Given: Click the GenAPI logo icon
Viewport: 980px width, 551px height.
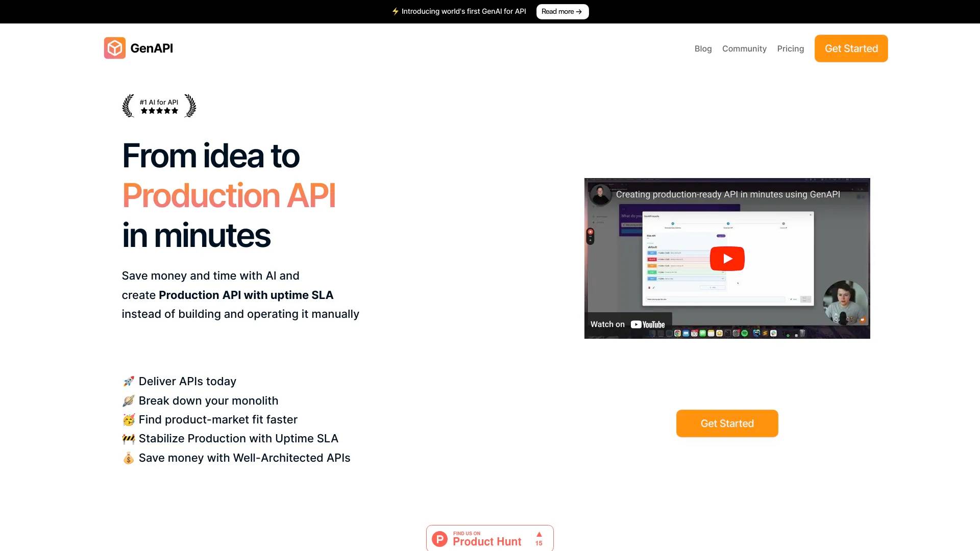Looking at the screenshot, I should [x=115, y=48].
